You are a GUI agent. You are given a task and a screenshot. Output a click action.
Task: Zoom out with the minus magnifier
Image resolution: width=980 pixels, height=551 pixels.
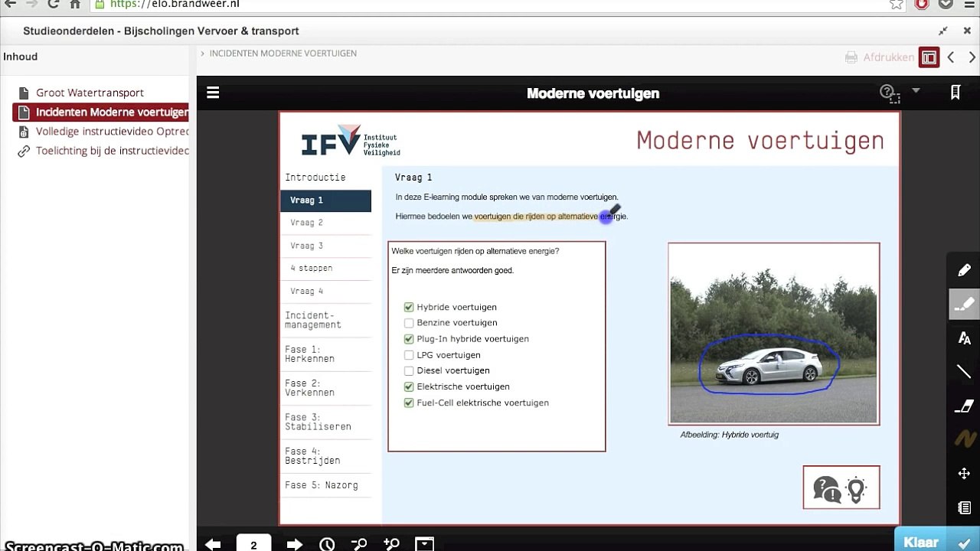(359, 544)
